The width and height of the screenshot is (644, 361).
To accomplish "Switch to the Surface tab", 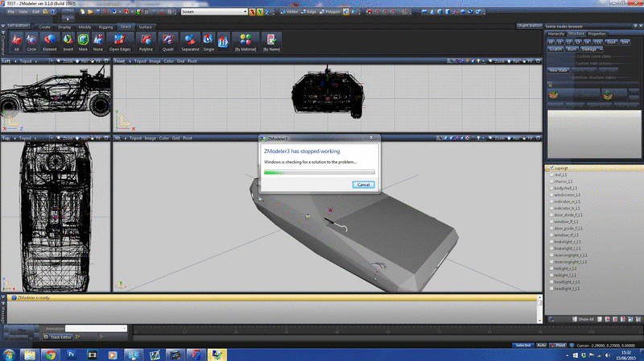I will pyautogui.click(x=145, y=27).
